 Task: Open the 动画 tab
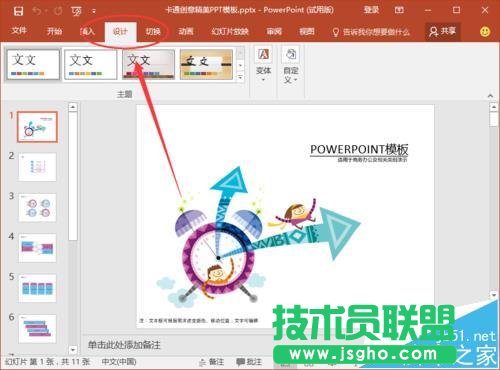click(x=186, y=31)
